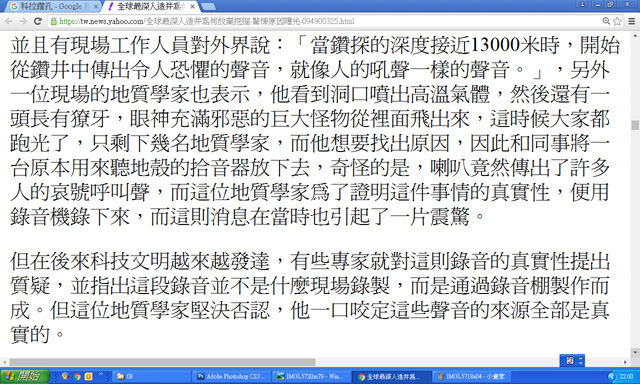Open the Chrome hamburger menu
The height and width of the screenshot is (384, 640).
click(x=631, y=21)
